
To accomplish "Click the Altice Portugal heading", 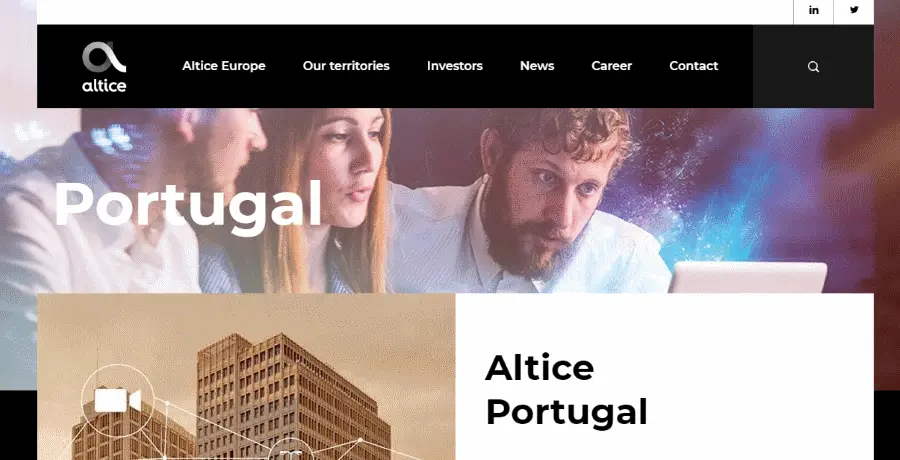I will (x=567, y=390).
